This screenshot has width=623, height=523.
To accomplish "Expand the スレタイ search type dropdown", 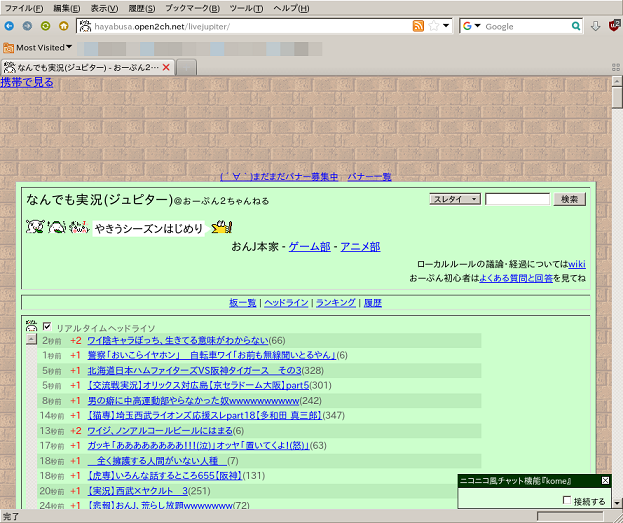I will click(x=455, y=199).
